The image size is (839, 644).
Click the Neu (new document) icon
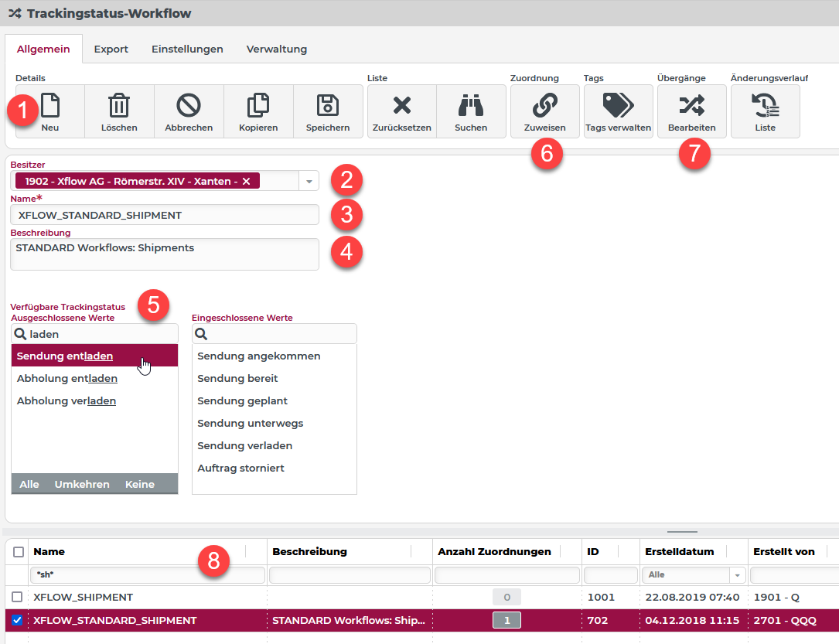(x=50, y=105)
